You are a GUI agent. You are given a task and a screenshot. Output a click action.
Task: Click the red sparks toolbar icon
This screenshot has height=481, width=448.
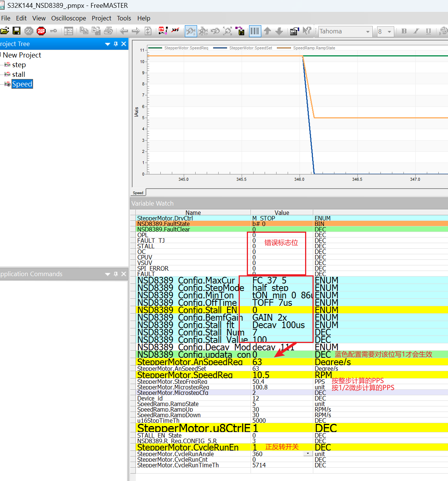coord(175,30)
